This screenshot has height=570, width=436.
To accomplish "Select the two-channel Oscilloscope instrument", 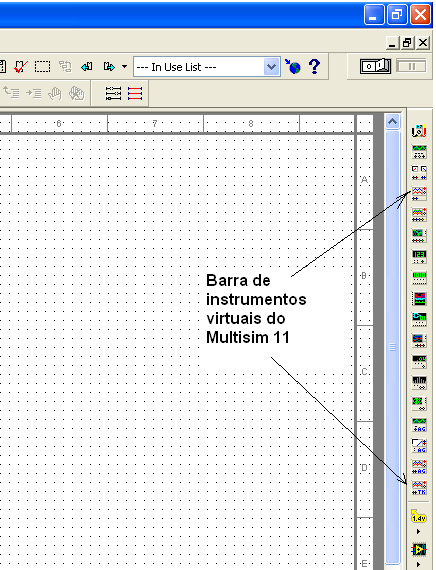I will tap(419, 194).
